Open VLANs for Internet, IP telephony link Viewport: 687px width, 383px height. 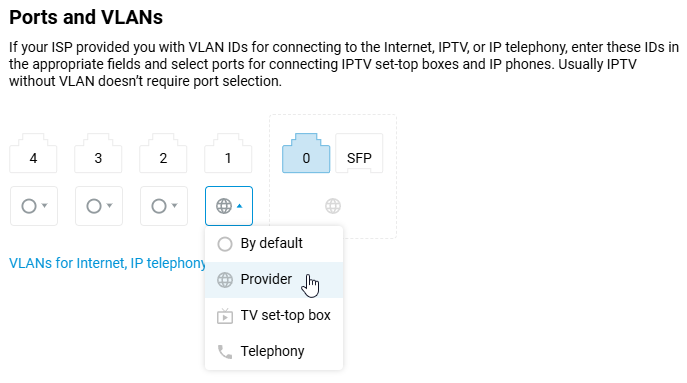(107, 263)
